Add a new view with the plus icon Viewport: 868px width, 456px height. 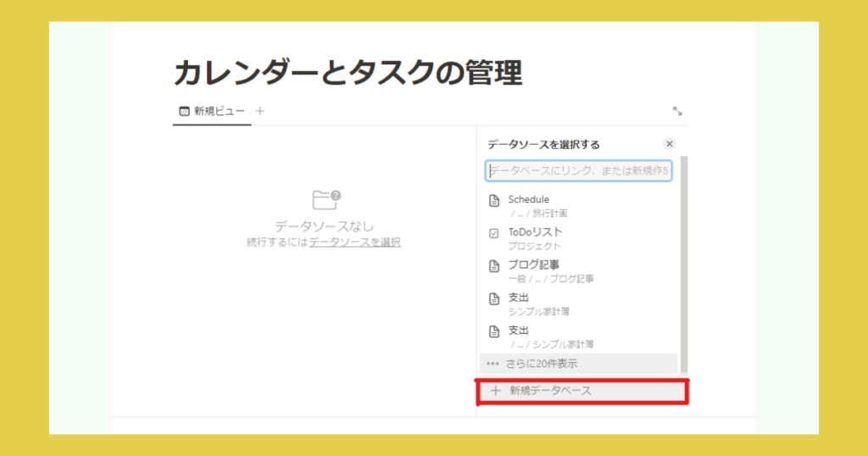click(260, 111)
